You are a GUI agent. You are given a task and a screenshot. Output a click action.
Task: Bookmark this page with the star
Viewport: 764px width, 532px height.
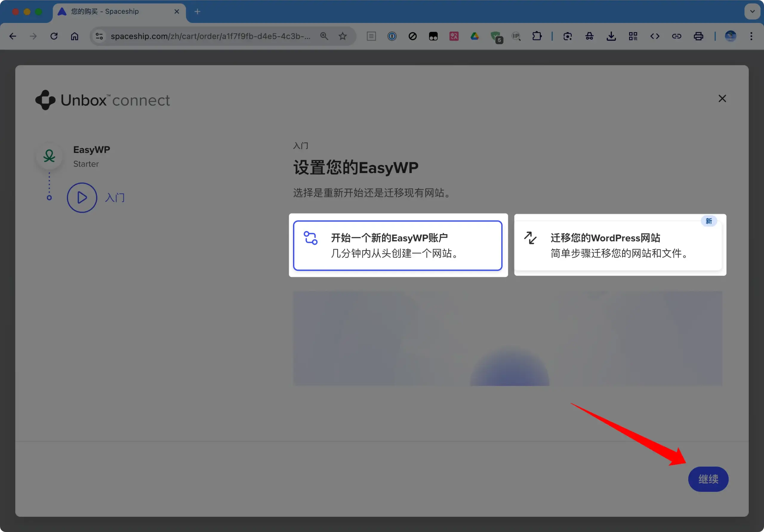pos(342,36)
